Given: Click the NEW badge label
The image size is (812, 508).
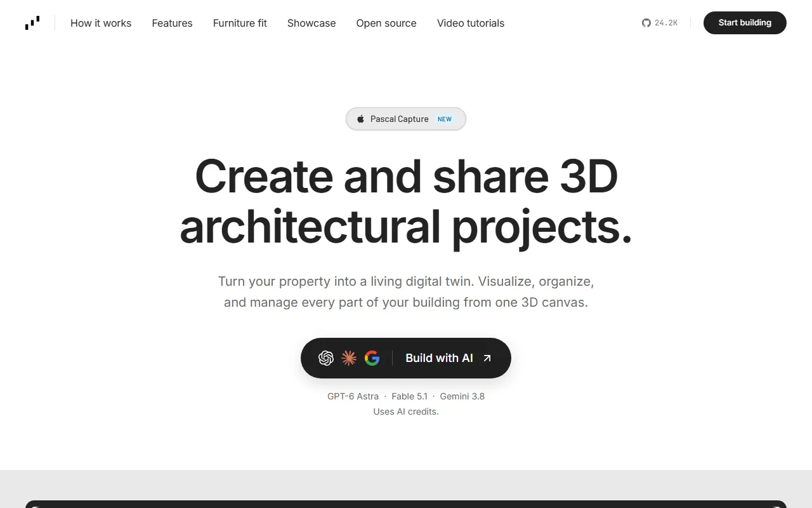Looking at the screenshot, I should (x=445, y=119).
